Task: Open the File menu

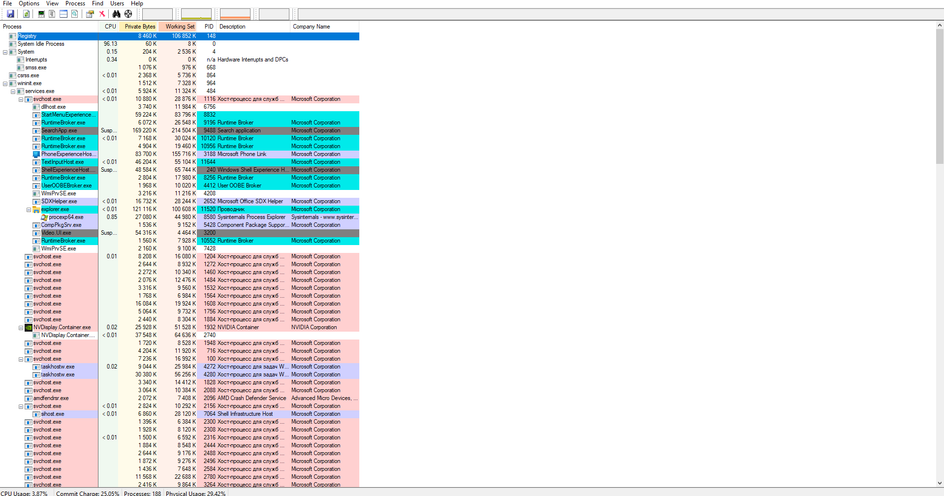Action: [7, 4]
